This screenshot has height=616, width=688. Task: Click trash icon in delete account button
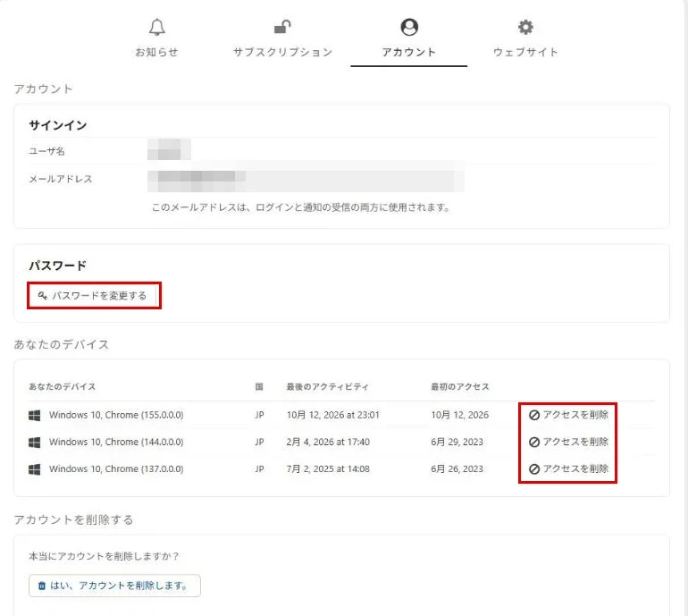click(42, 586)
